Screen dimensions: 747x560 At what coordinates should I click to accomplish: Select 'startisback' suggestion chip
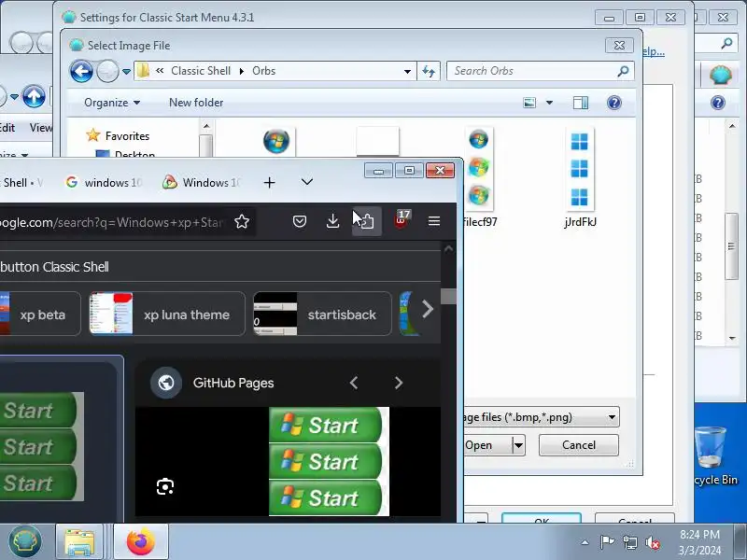[322, 315]
